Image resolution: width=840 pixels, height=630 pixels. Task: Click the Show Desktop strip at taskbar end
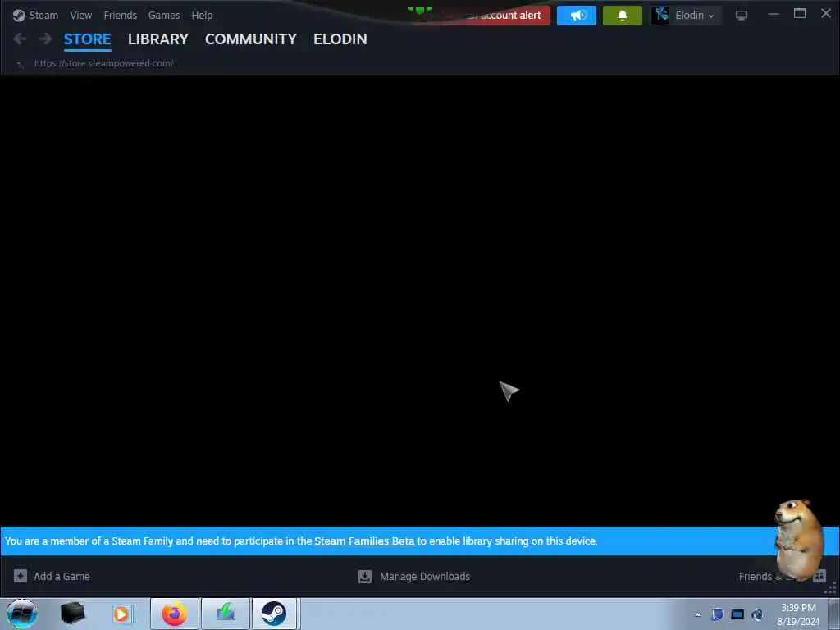[834, 614]
